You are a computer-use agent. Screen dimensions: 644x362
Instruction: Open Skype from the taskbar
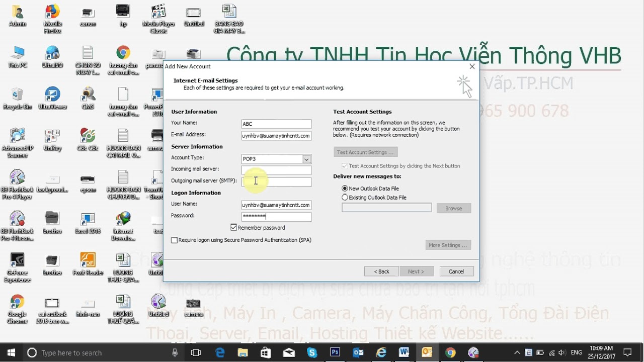tap(312, 352)
